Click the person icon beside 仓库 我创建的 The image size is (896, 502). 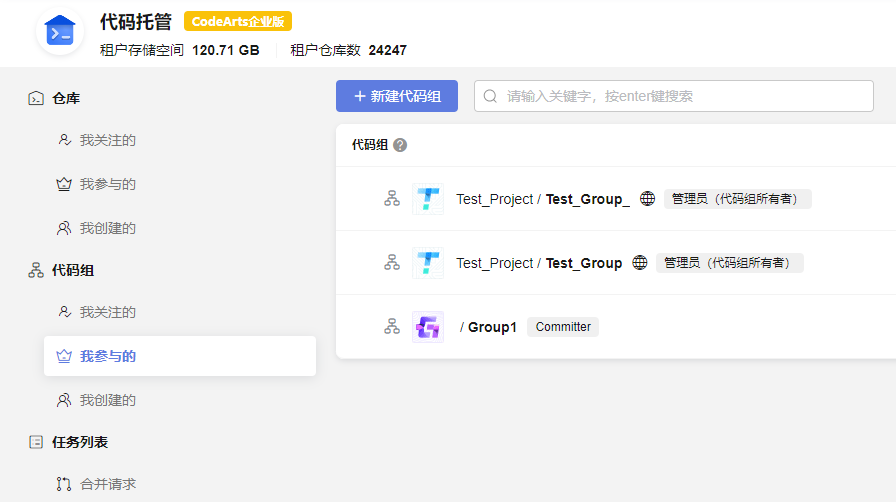click(x=64, y=228)
